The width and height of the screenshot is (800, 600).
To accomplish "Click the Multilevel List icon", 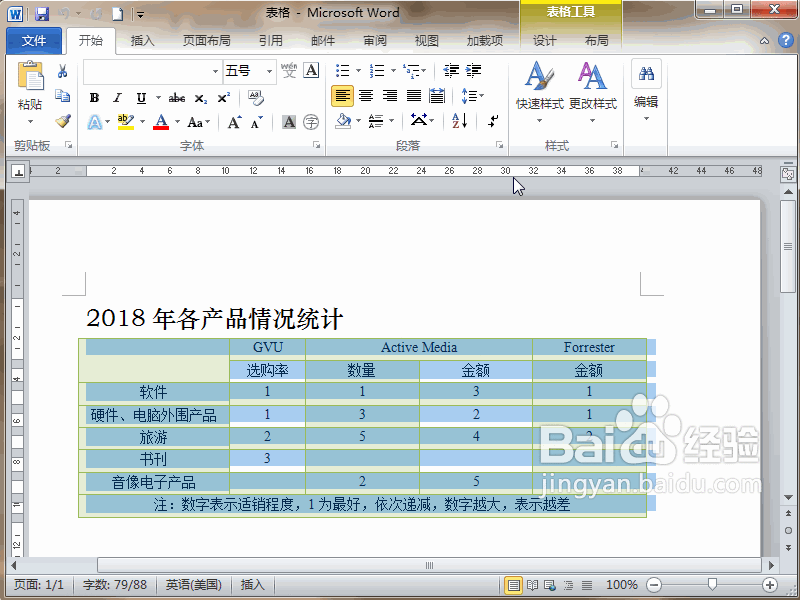I will 411,70.
